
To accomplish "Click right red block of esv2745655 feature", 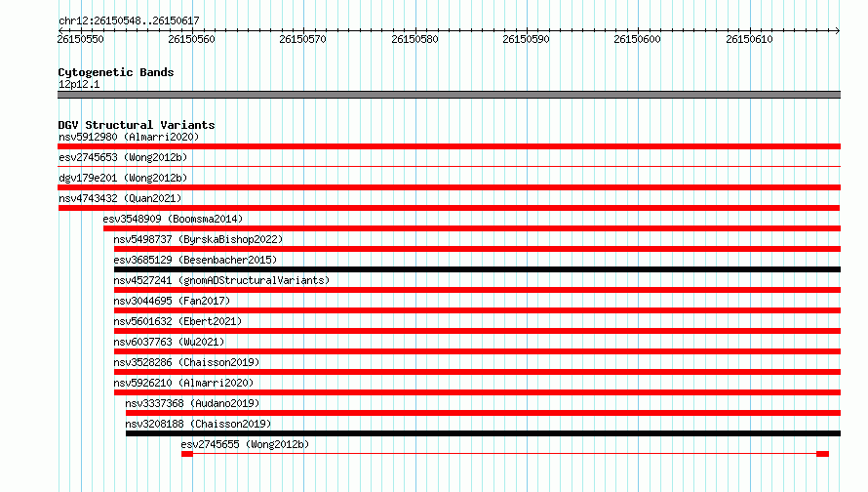I will 822,454.
